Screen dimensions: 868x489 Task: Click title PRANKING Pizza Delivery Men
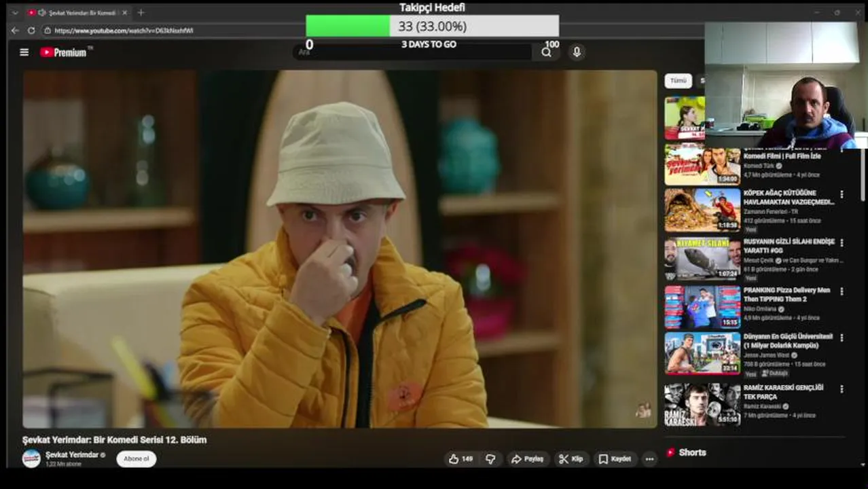pyautogui.click(x=786, y=295)
